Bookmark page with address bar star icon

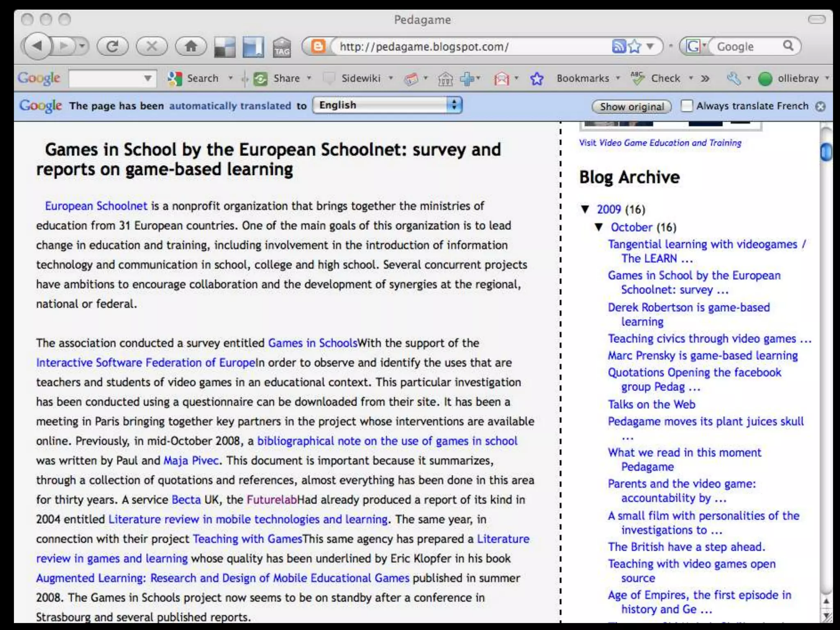(x=635, y=46)
